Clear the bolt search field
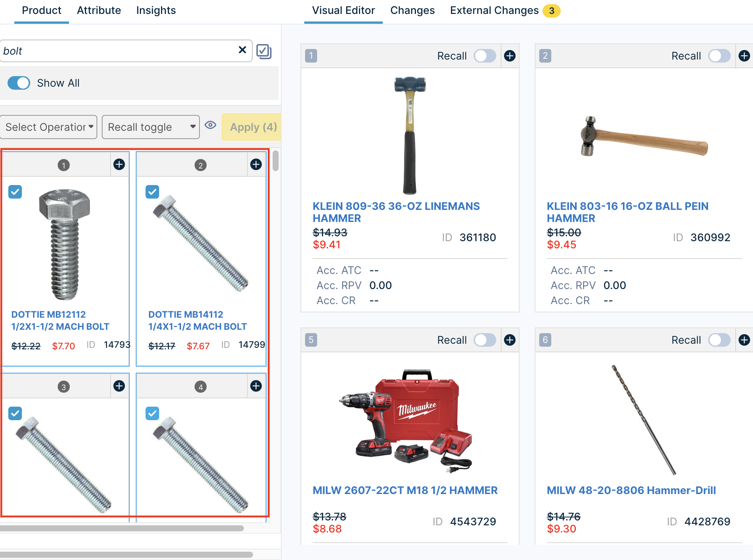Viewport: 753px width, 560px height. 242,50
